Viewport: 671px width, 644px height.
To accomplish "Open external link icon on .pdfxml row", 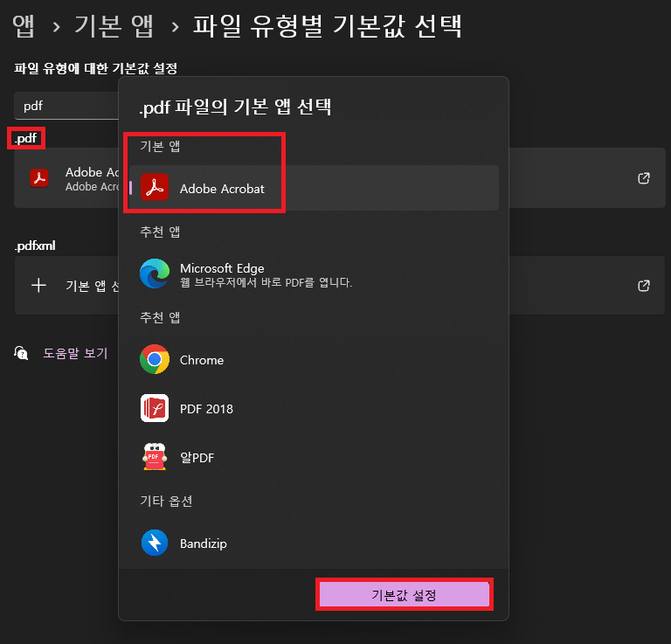I will coord(644,286).
